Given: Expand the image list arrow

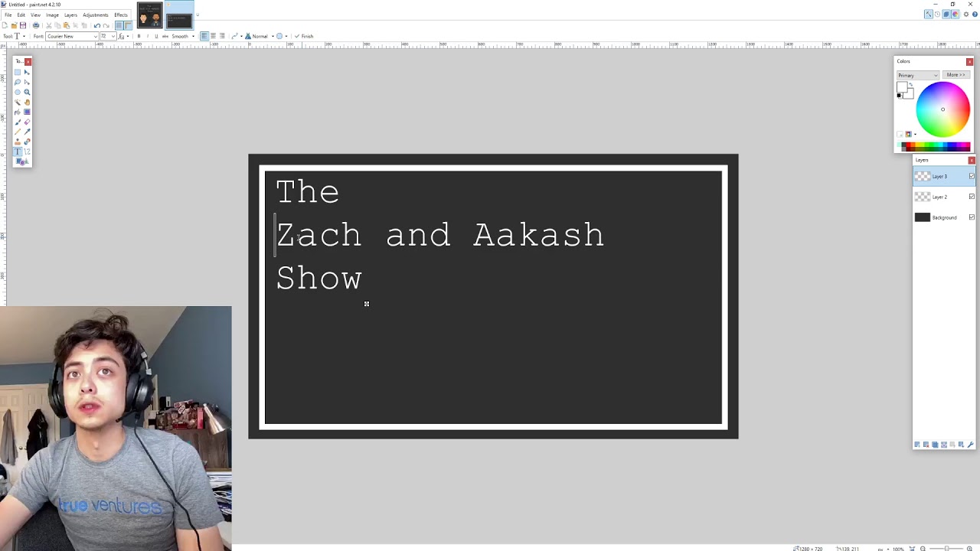Looking at the screenshot, I should (198, 15).
